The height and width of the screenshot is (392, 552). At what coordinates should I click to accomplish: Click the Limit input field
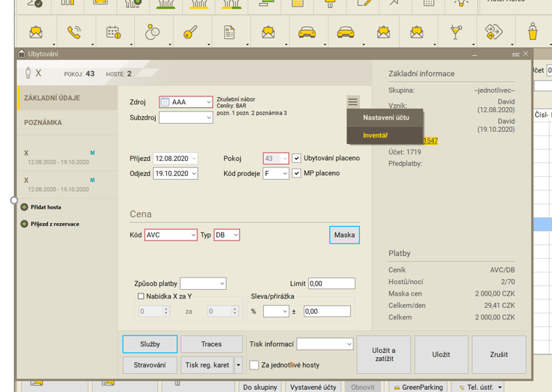tap(331, 284)
